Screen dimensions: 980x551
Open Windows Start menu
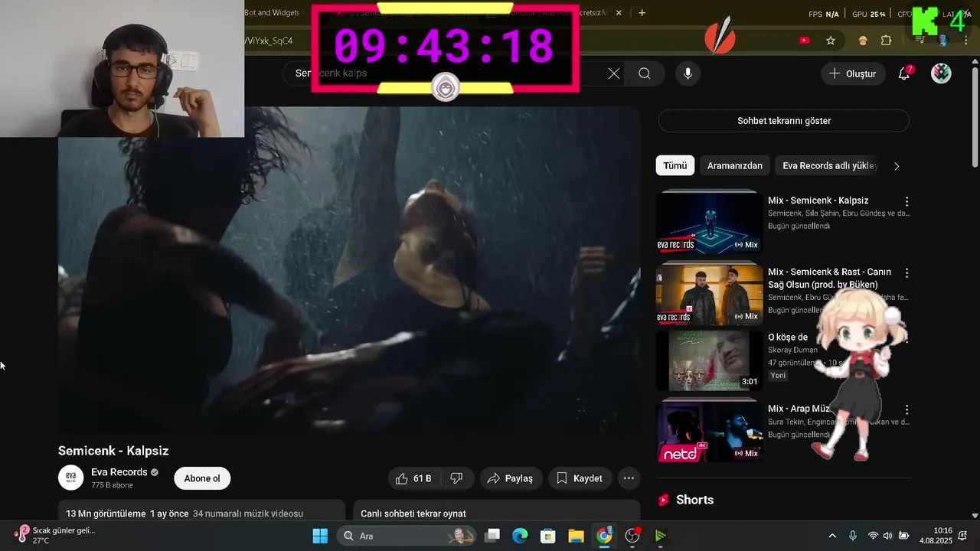pyautogui.click(x=320, y=536)
